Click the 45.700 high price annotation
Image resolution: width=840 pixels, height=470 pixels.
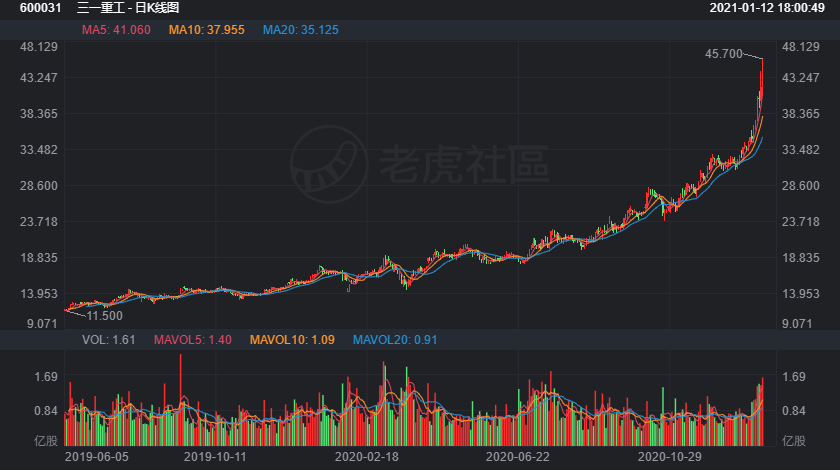pos(724,54)
